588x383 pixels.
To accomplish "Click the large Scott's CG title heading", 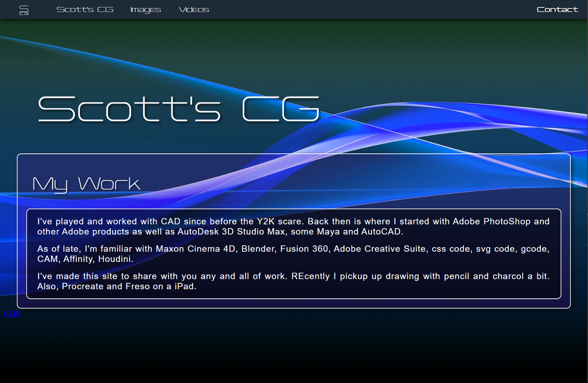I will tap(179, 109).
